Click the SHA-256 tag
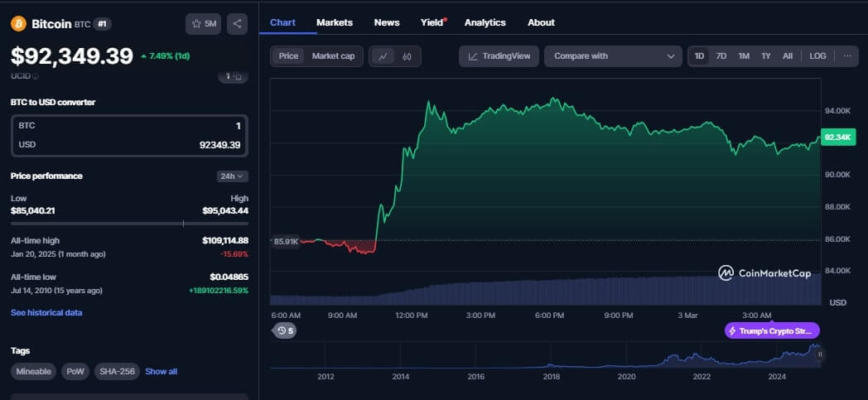 (117, 372)
